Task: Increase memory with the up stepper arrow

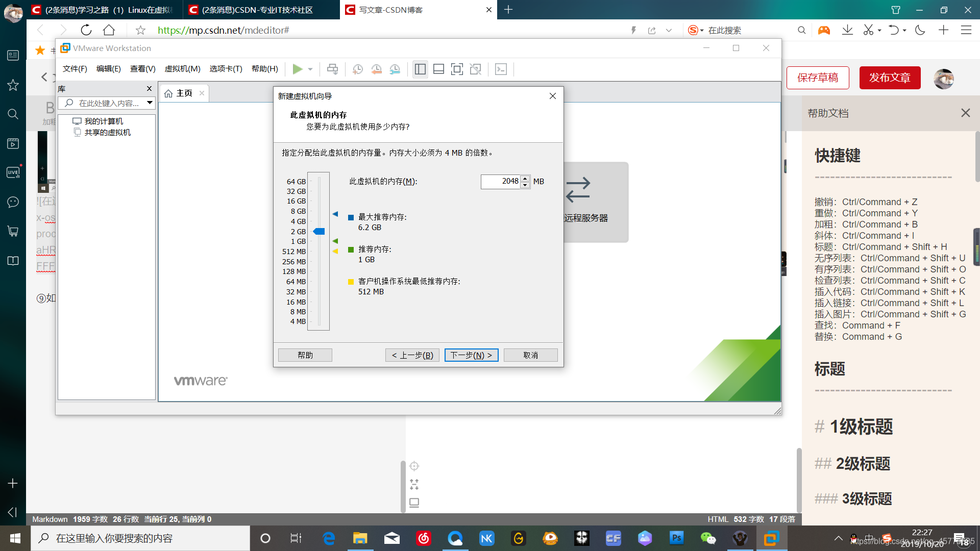Action: 525,179
